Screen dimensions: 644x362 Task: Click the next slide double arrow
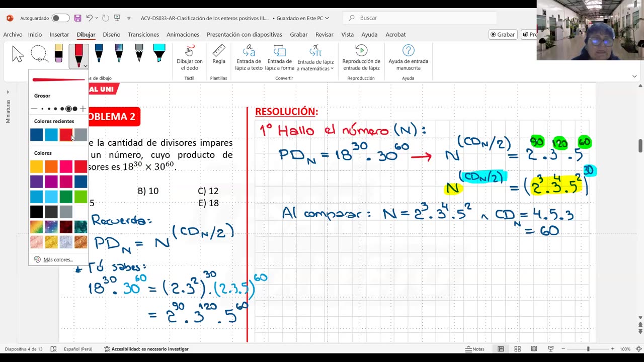pyautogui.click(x=640, y=331)
